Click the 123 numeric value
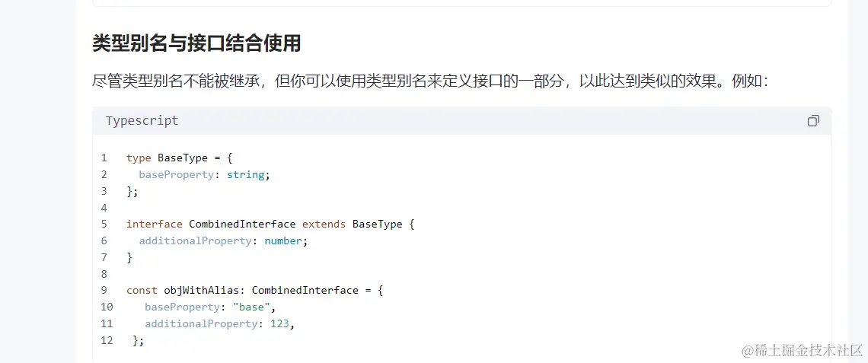The image size is (868, 363). click(x=279, y=323)
